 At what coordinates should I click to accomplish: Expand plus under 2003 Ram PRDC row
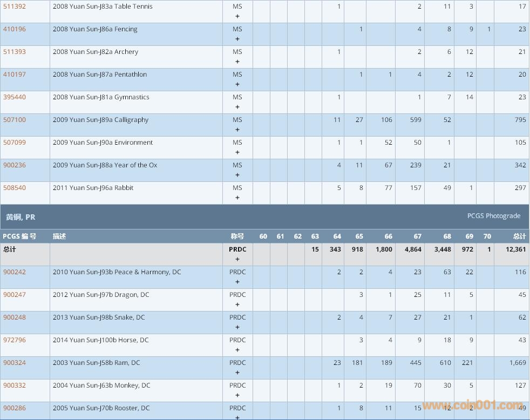tap(237, 373)
